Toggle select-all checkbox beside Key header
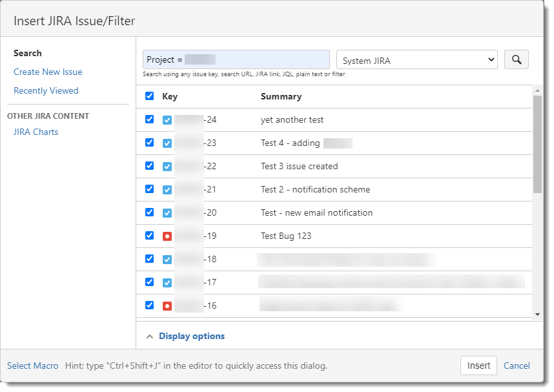 [149, 96]
